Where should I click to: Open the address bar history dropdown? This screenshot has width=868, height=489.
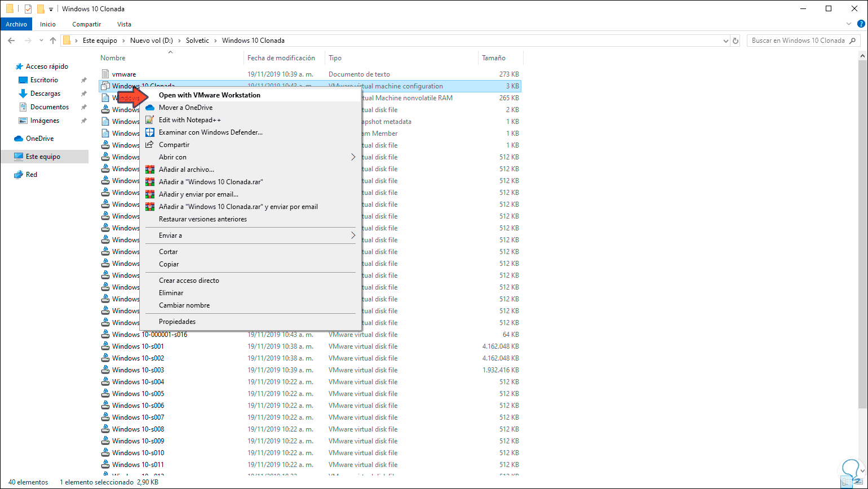coord(725,41)
